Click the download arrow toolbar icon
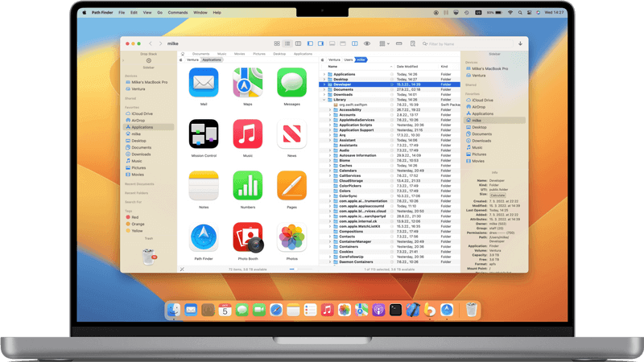 (520, 43)
